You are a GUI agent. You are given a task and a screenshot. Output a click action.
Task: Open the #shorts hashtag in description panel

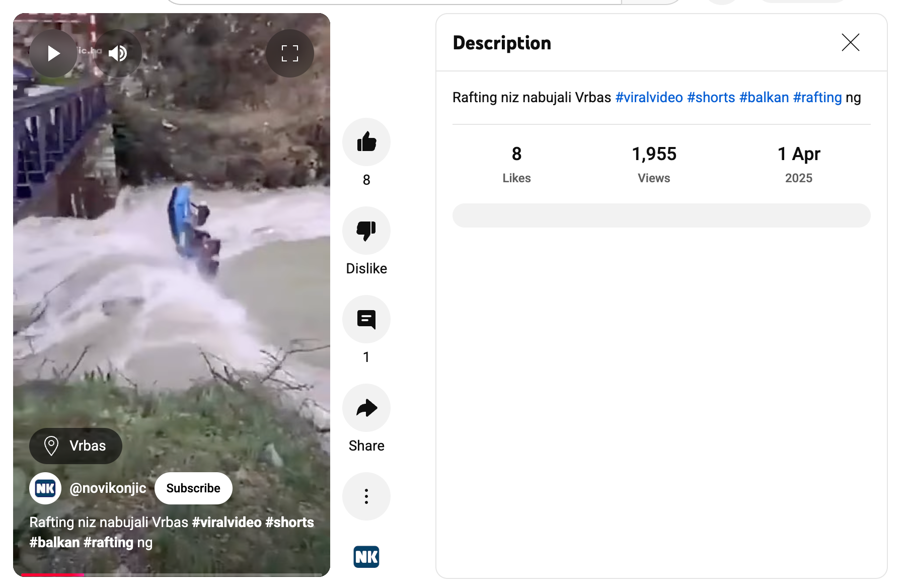pos(711,98)
